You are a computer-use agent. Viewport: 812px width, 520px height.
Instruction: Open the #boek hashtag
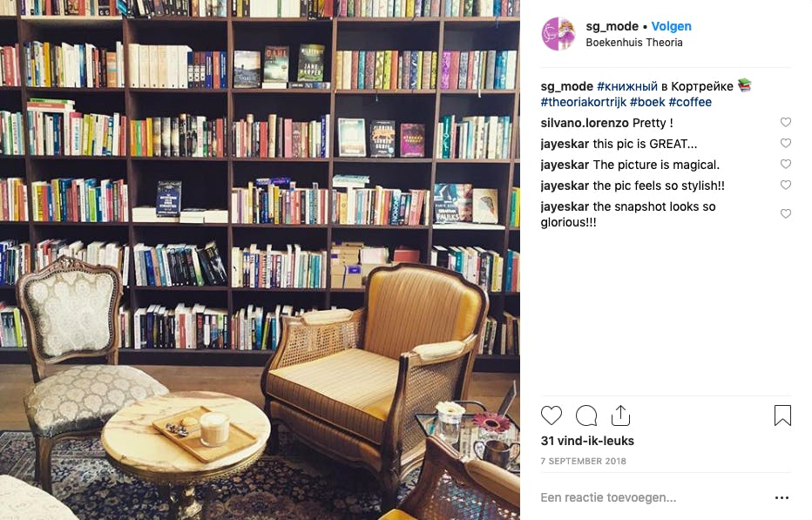click(x=647, y=102)
